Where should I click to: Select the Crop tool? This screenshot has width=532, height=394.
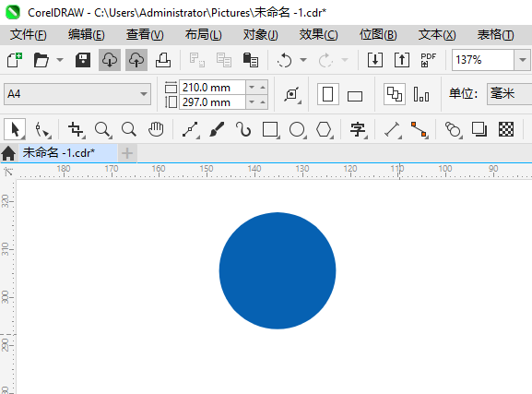click(76, 130)
